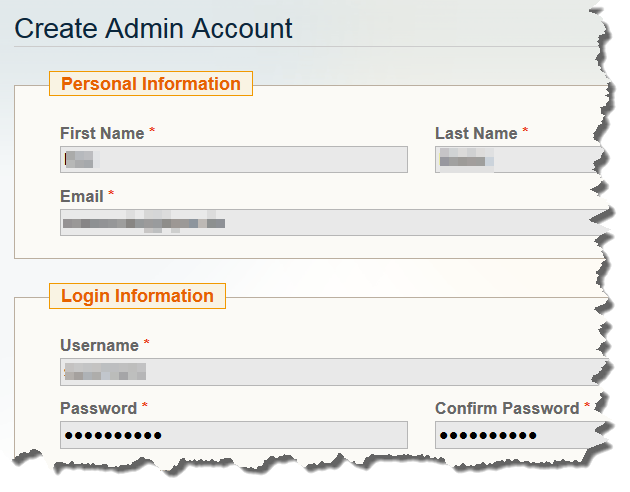The width and height of the screenshot is (630, 492).
Task: Focus the Password input box
Action: point(233,435)
